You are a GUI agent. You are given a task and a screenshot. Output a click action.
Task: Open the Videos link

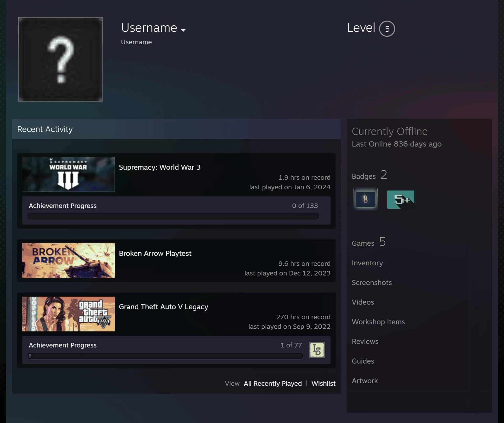pyautogui.click(x=363, y=302)
